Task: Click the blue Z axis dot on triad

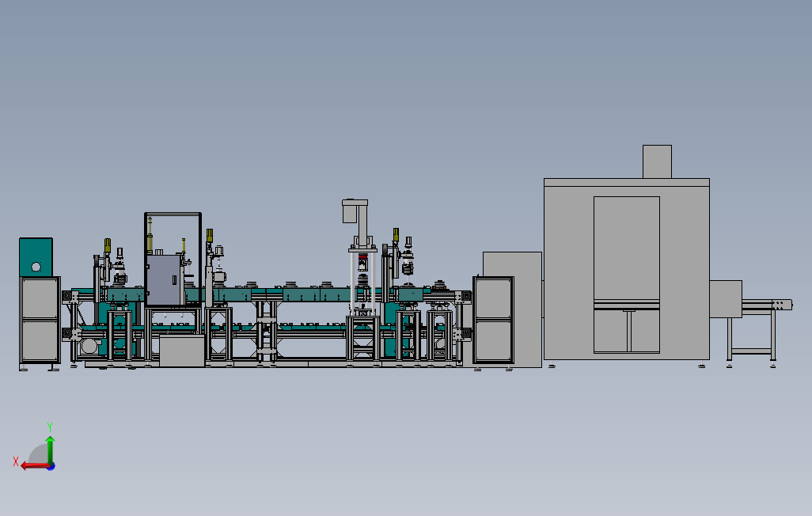Action: tap(51, 467)
